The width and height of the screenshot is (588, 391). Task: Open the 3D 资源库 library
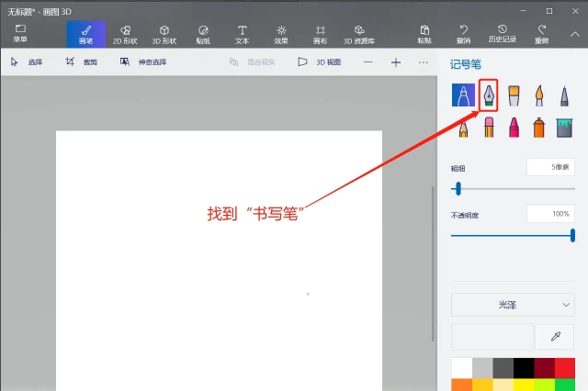click(359, 35)
